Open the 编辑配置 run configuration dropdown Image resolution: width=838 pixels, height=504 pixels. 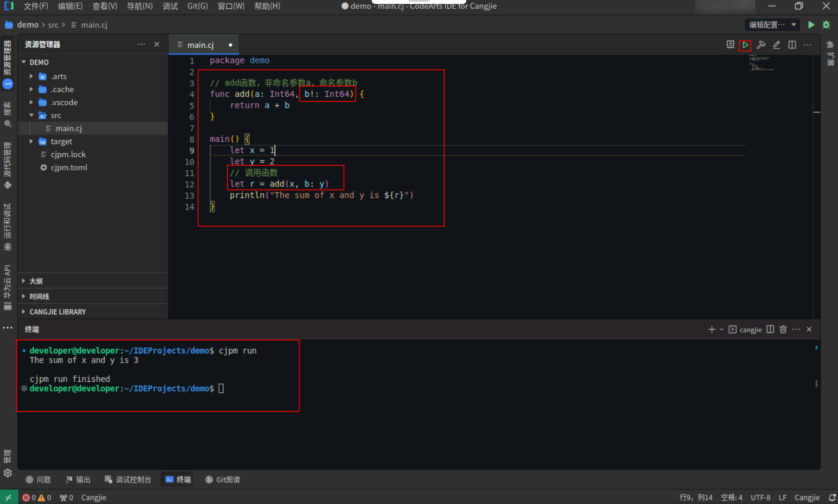coord(772,25)
